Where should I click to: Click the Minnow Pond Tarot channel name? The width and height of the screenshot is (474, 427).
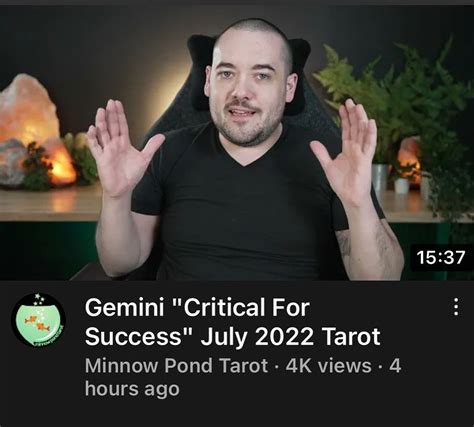click(176, 366)
